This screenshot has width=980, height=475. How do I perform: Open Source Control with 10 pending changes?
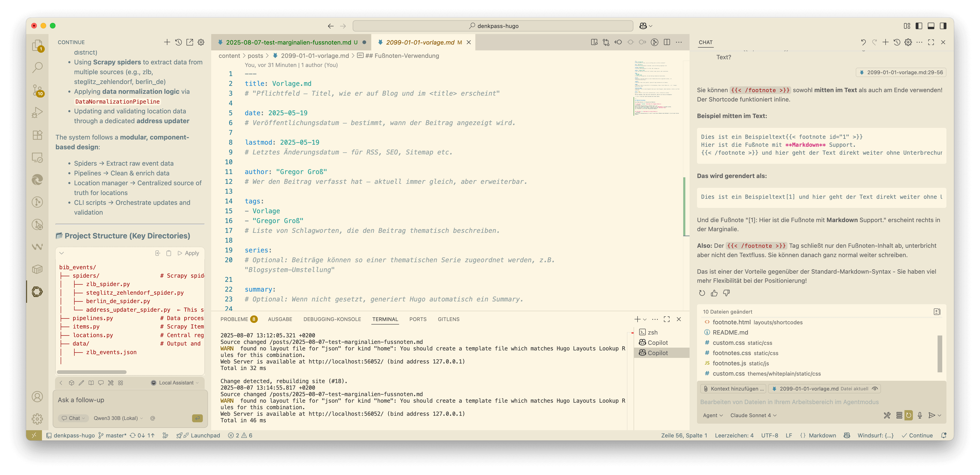tap(37, 90)
